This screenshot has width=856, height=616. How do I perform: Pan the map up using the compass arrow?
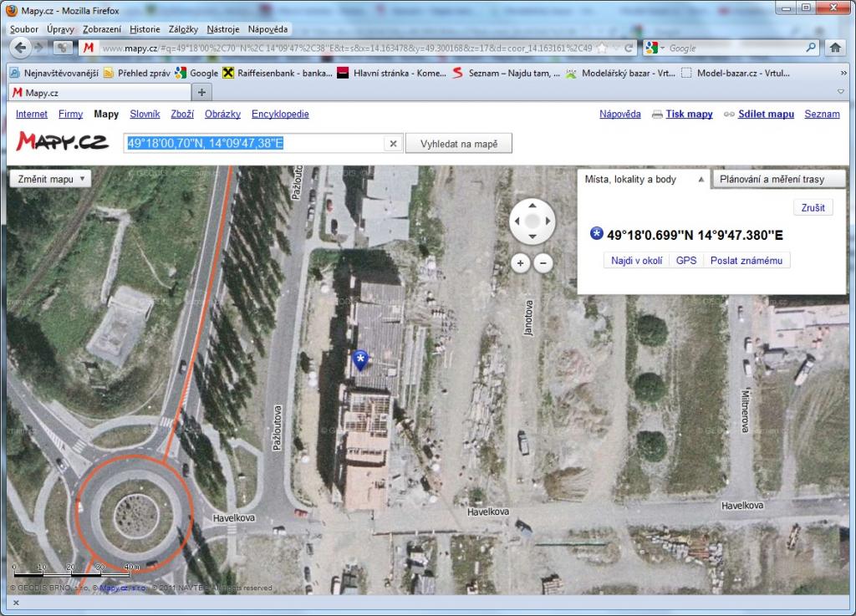[x=532, y=205]
